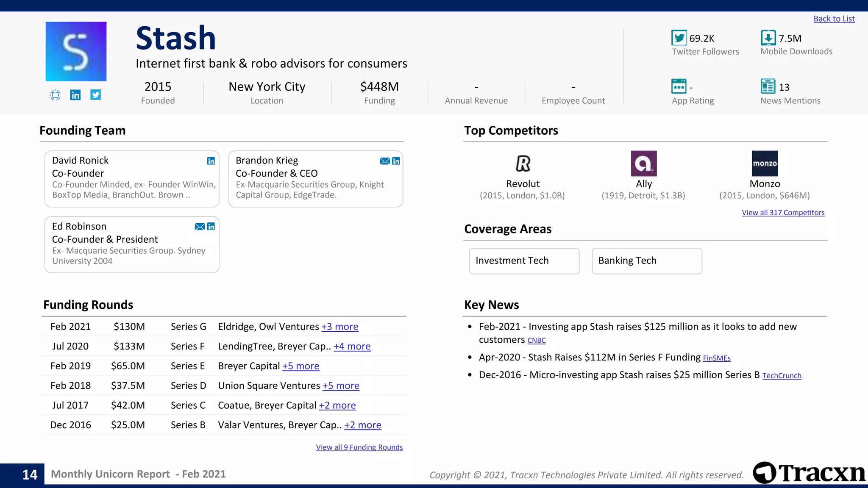Open the CNBC news source link
The width and height of the screenshot is (868, 488).
click(x=537, y=341)
